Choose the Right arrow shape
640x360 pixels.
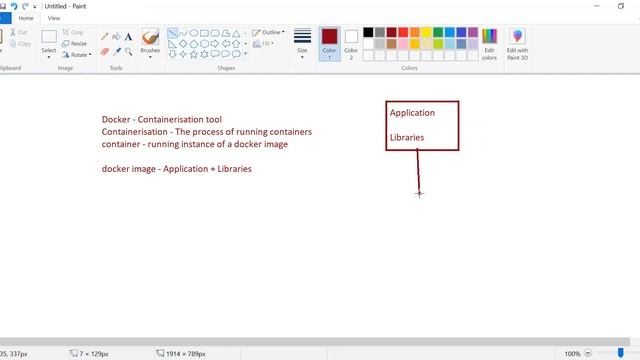215,44
